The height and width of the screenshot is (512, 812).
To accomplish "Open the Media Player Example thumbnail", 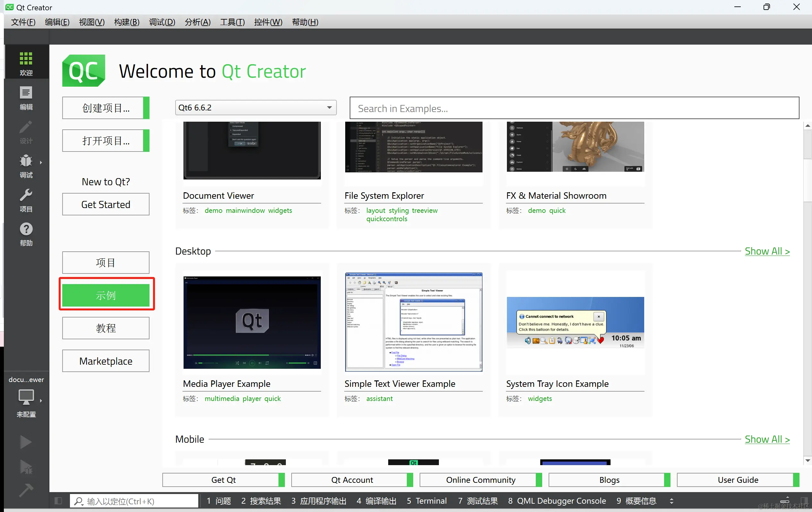I will coord(252,322).
